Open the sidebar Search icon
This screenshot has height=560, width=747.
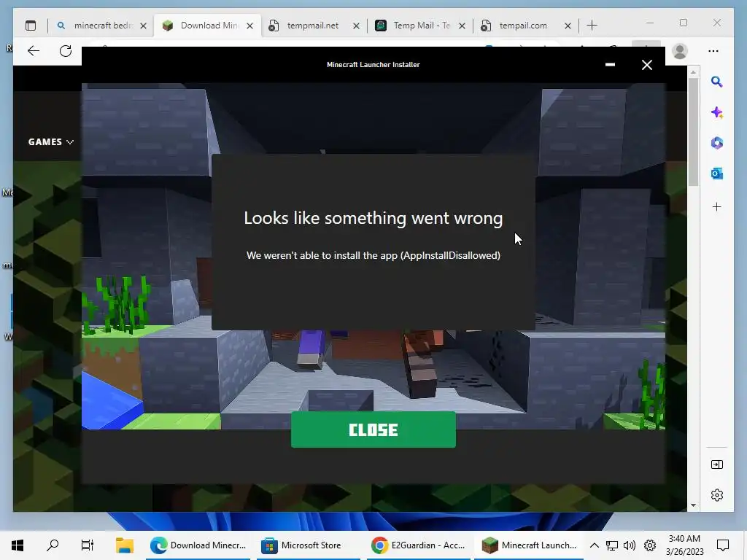pos(716,82)
